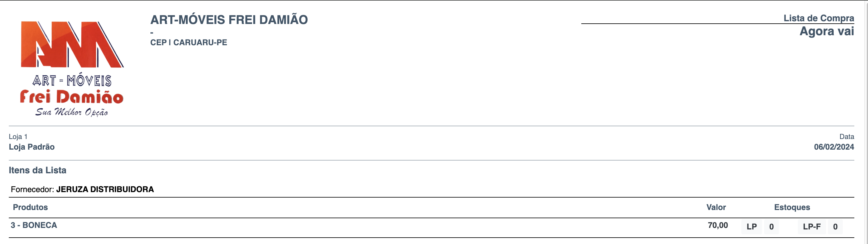Click the Valor column header
The width and height of the screenshot is (868, 244).
716,207
